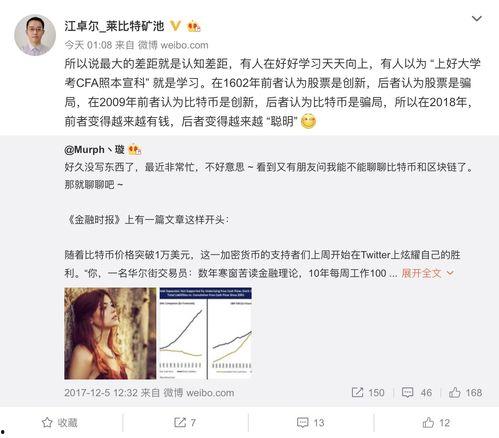Click the membership badge beside @Murph、璇
The width and height of the screenshot is (499, 438).
pos(135,149)
